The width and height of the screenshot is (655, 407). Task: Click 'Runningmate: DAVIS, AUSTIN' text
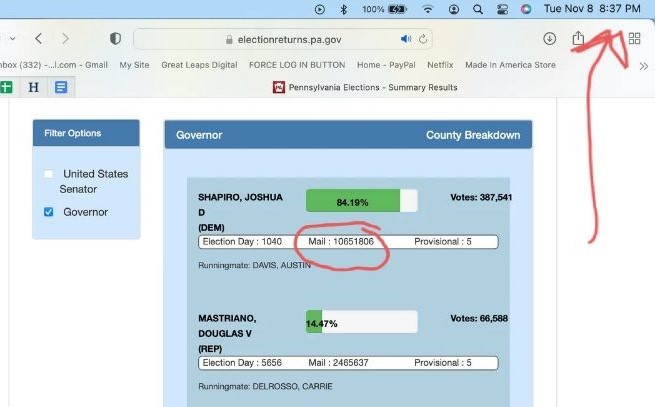(254, 265)
